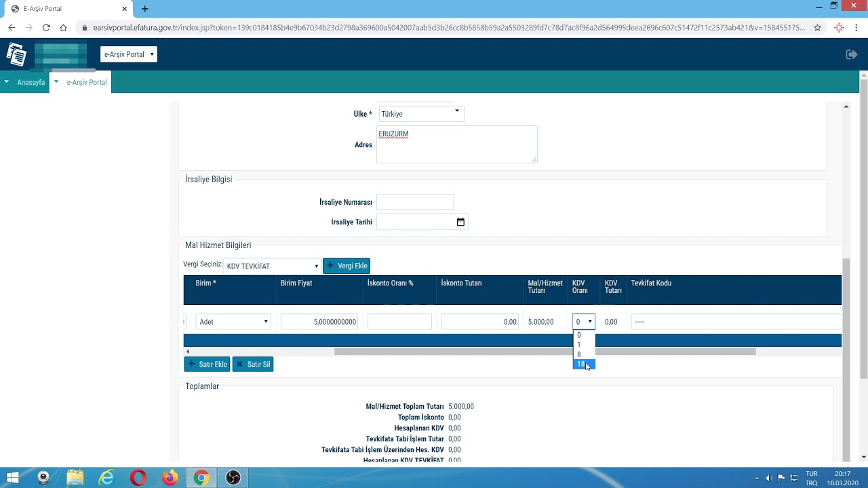Open Chrome menu with three dots
The image size is (868, 488).
pyautogui.click(x=857, y=28)
